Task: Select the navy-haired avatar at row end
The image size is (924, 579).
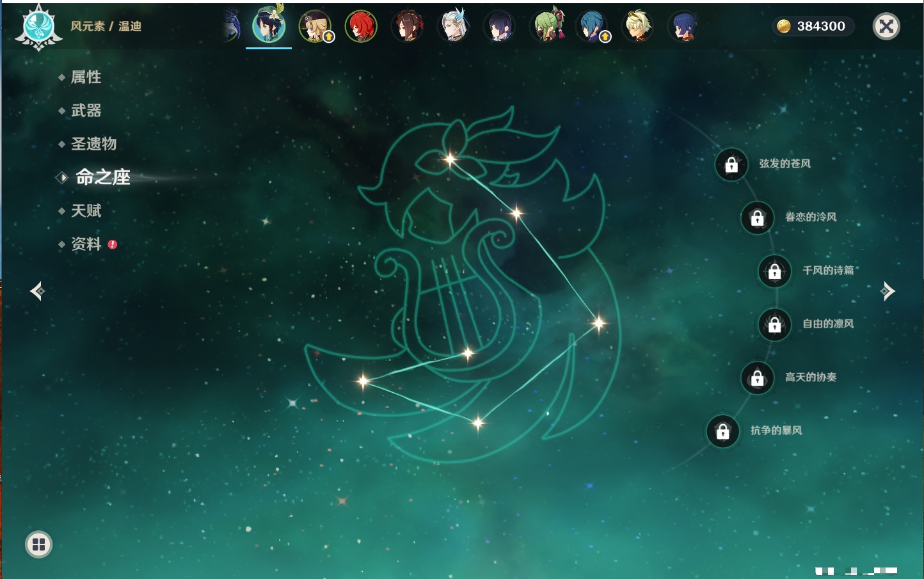Action: pyautogui.click(x=683, y=26)
